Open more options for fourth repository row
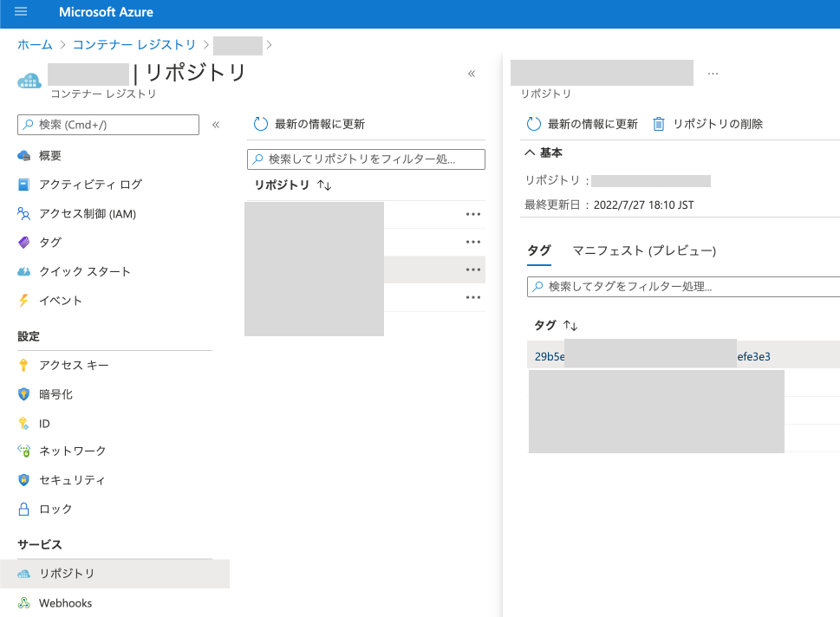Viewport: 840px width, 617px height. (473, 297)
